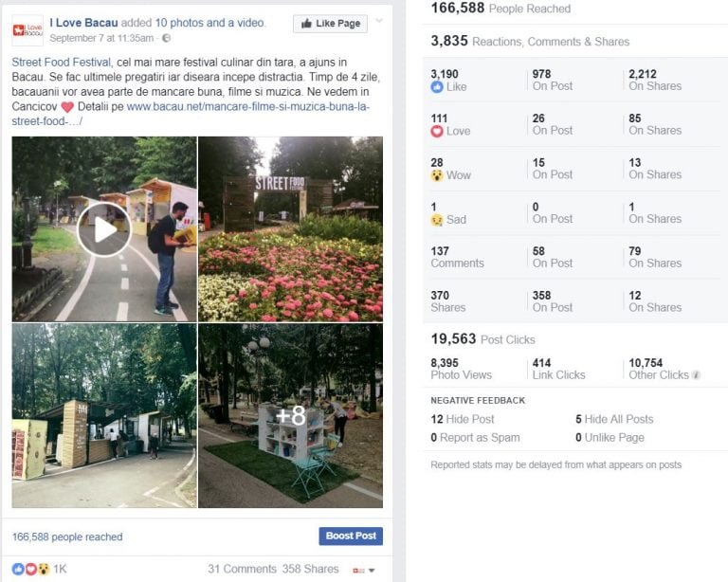Image resolution: width=728 pixels, height=582 pixels.
Task: Open the post options chevron beside Like Page
Action: click(x=379, y=21)
